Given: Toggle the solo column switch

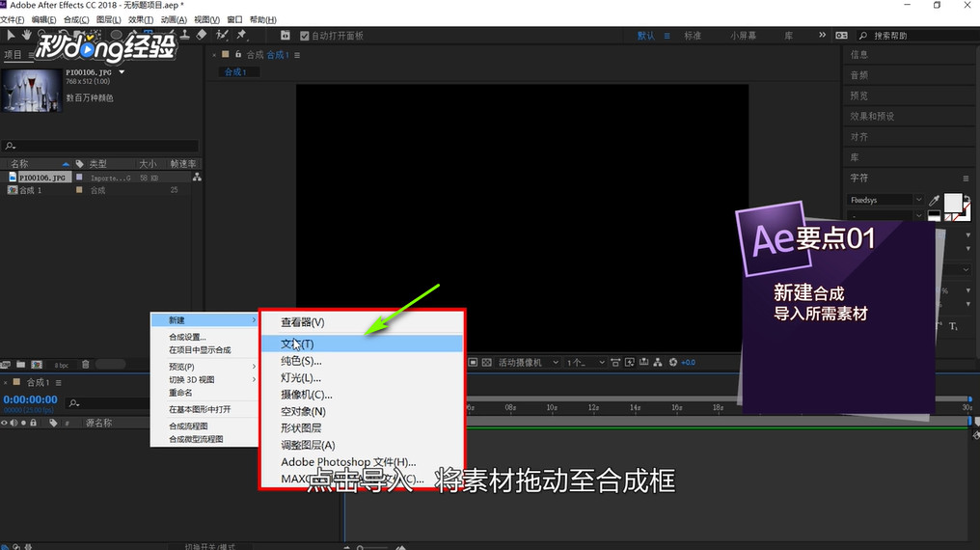Looking at the screenshot, I should pos(24,424).
